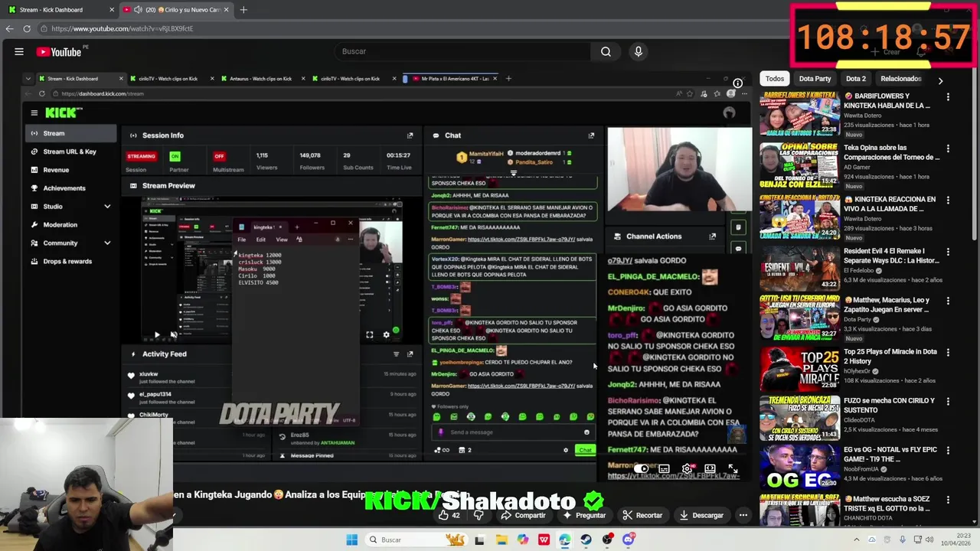Open Kick sidebar hamburger in dashboard
Image resolution: width=980 pixels, height=551 pixels.
pyautogui.click(x=34, y=112)
